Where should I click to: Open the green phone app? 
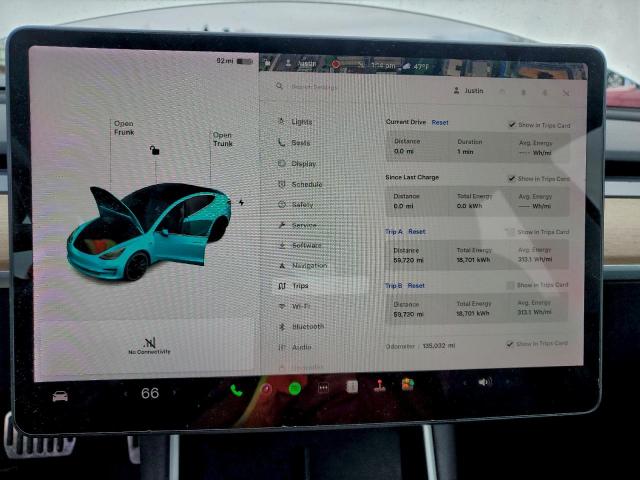236,391
